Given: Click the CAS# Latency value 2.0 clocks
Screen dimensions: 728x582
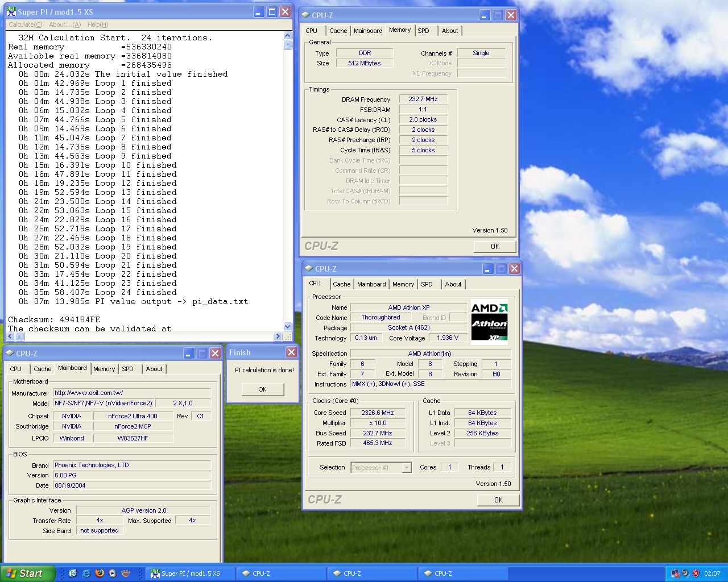Looking at the screenshot, I should click(x=423, y=119).
